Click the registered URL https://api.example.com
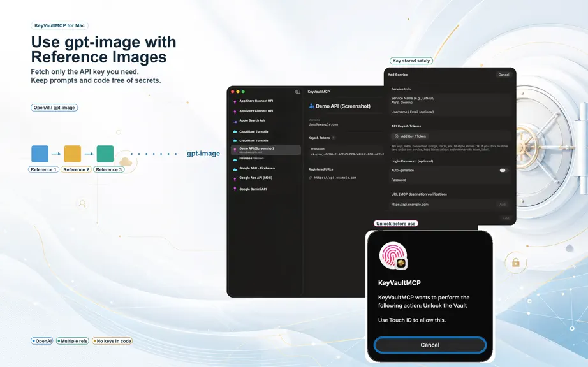This screenshot has height=367, width=588. tap(335, 178)
